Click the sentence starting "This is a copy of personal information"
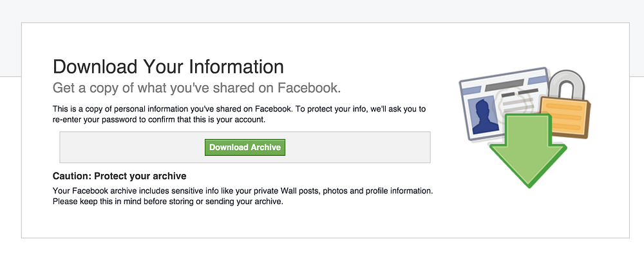 tap(240, 110)
